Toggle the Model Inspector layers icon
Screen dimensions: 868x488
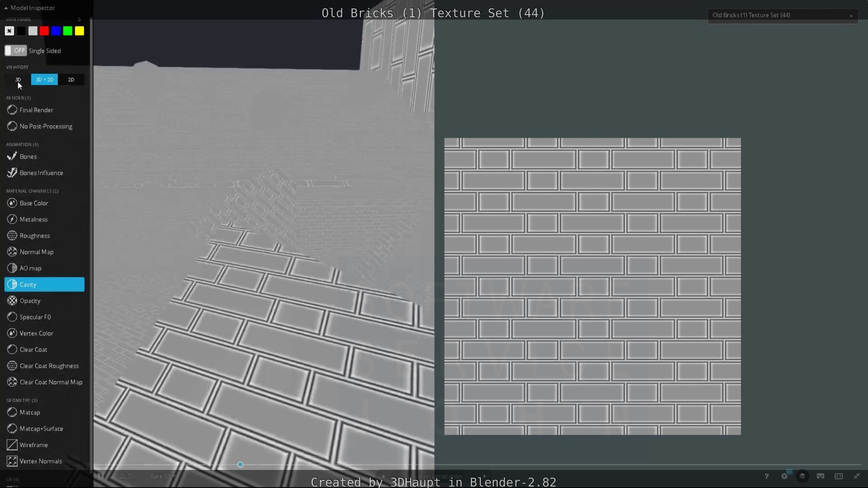[802, 476]
